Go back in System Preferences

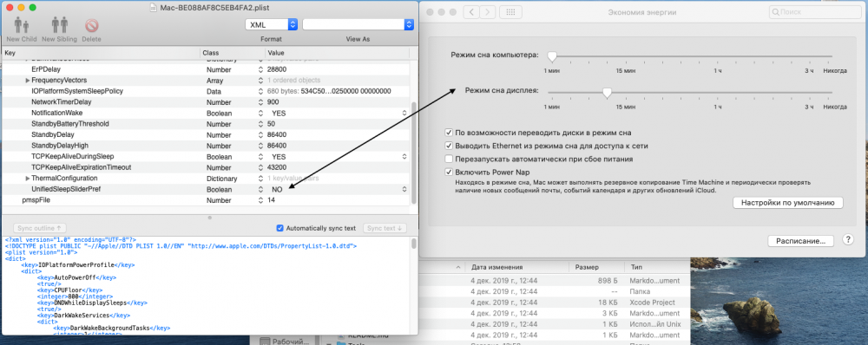point(470,11)
